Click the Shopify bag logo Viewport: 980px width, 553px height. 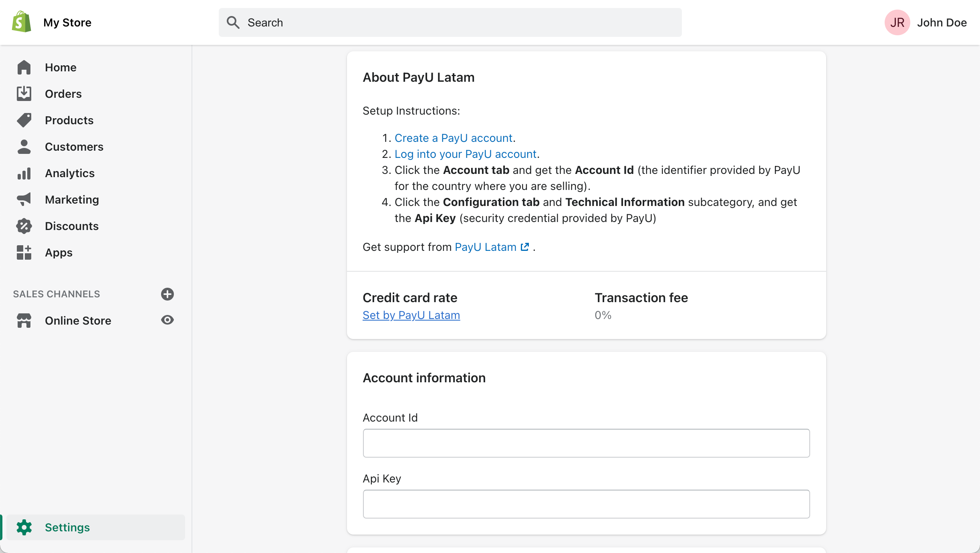pos(22,22)
